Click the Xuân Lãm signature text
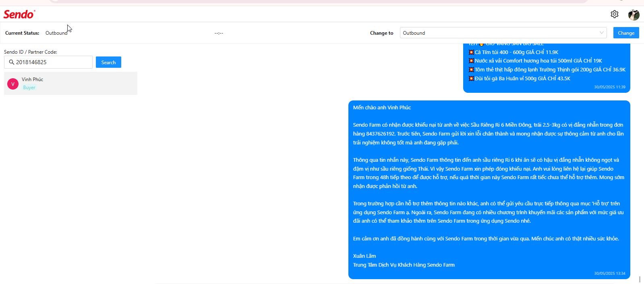Viewport: 644px width, 284px height. click(364, 256)
